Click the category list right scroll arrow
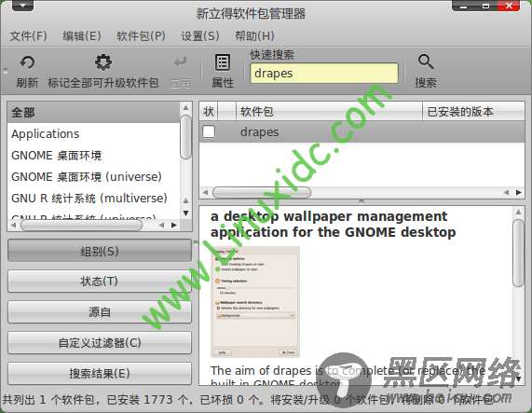532x413 pixels. tap(174, 225)
